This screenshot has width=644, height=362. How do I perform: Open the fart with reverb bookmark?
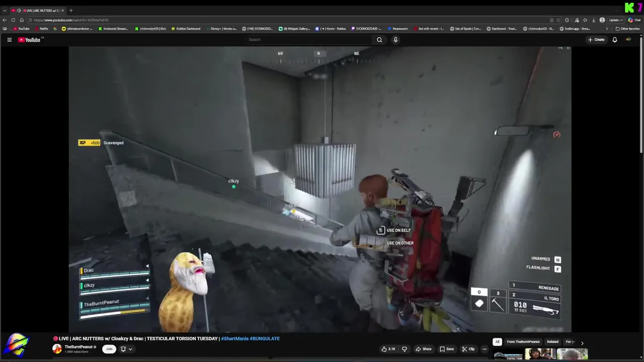(429, 29)
